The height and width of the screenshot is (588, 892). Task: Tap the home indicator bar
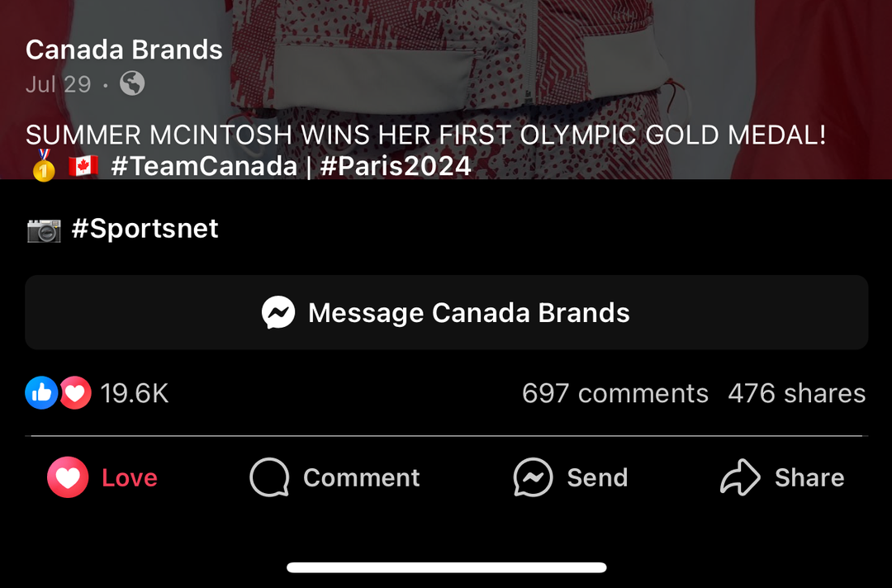[x=446, y=567]
